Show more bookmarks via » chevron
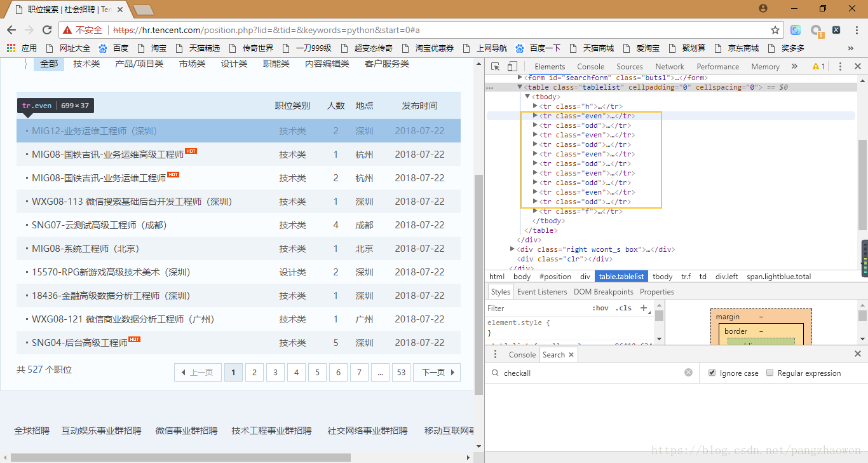 [x=851, y=48]
